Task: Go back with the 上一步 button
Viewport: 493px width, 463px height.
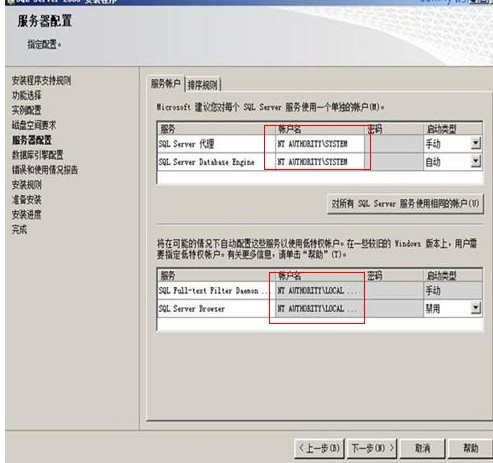Action: point(319,448)
